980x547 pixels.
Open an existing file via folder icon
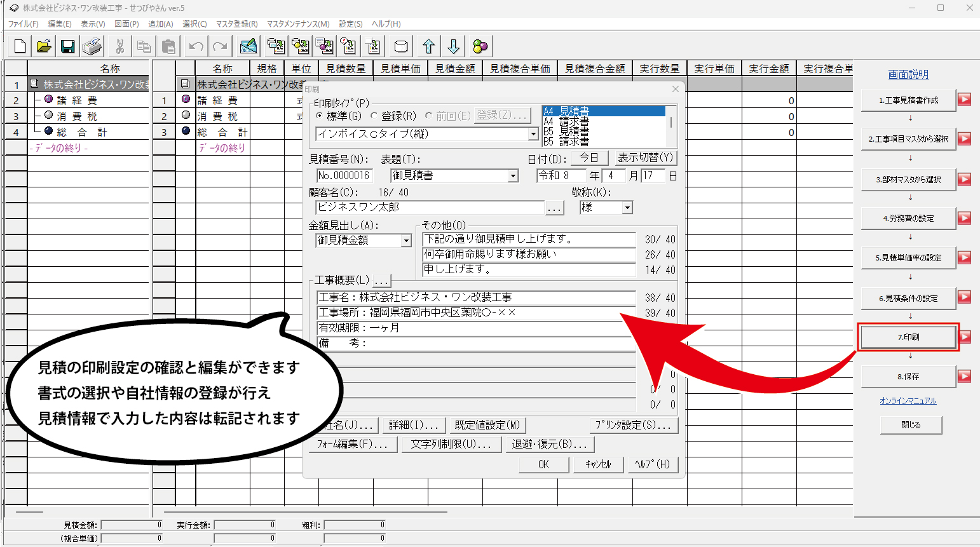tap(44, 46)
